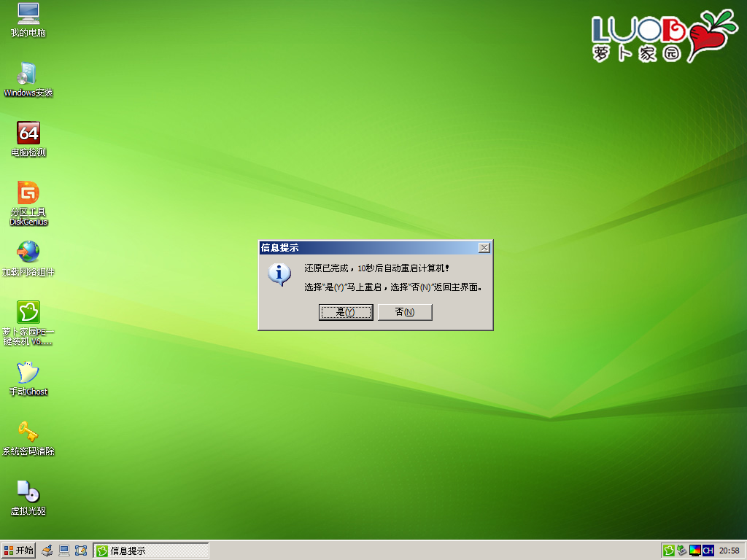Viewport: 747px width, 560px height.
Task: Click Show Desktop in the quick launch bar
Action: 81,551
